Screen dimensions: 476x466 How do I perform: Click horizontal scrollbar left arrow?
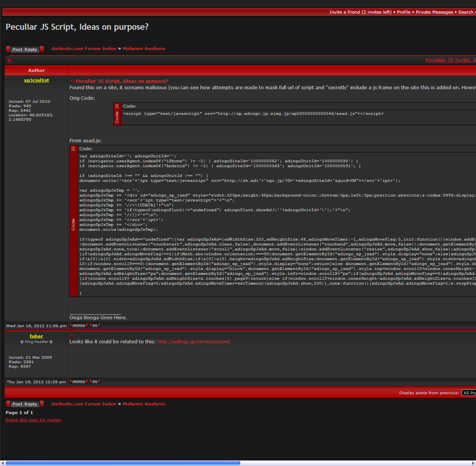tap(3, 463)
